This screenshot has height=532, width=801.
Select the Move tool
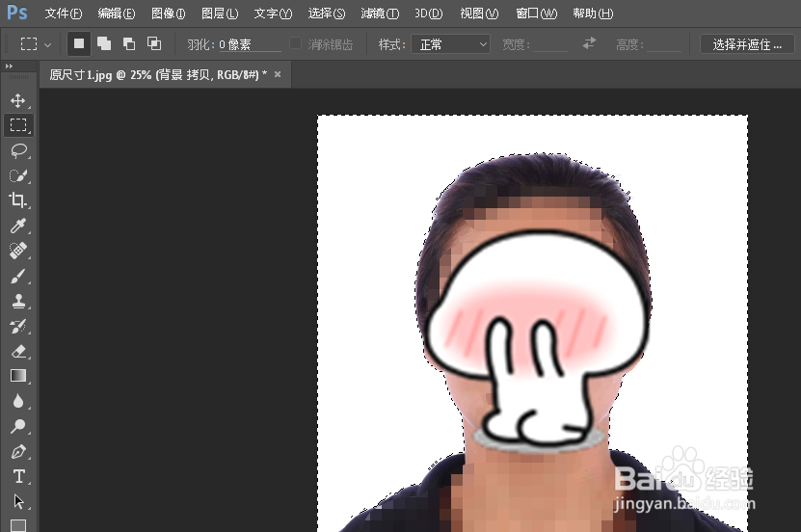click(18, 100)
